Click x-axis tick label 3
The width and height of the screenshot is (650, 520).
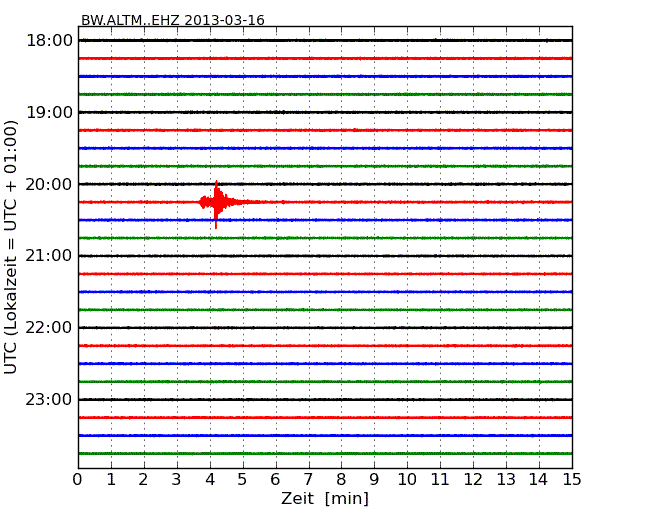click(177, 480)
